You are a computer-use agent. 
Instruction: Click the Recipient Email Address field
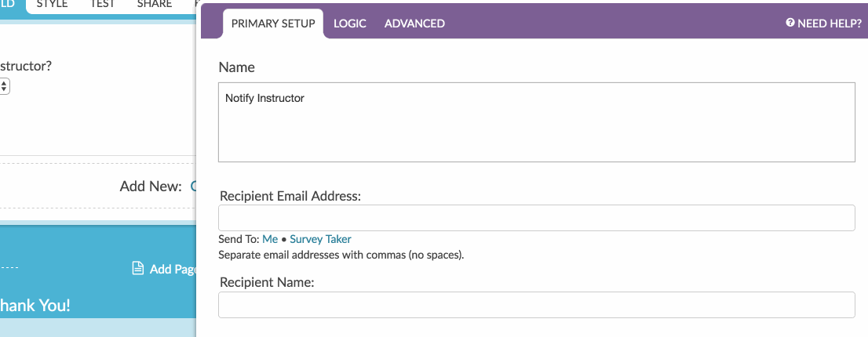536,218
